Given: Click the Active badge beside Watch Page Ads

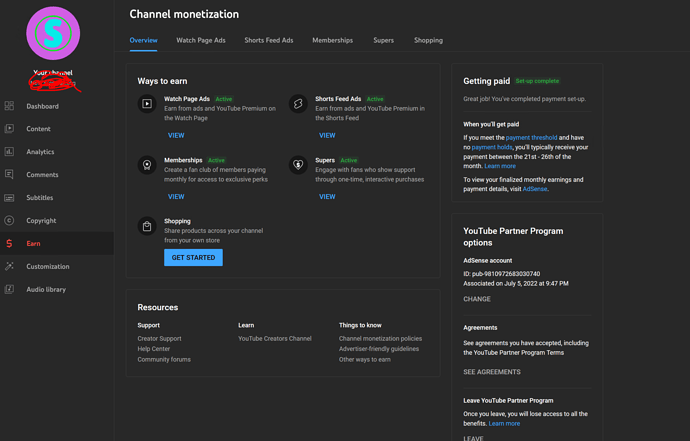Looking at the screenshot, I should [x=224, y=99].
